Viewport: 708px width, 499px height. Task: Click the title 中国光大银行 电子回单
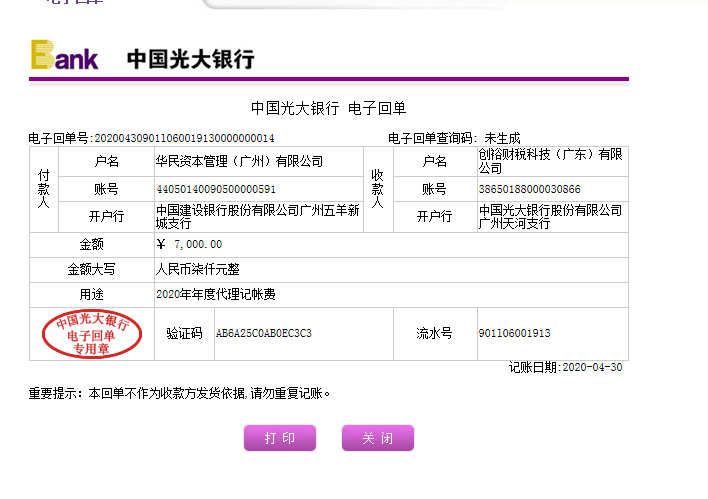328,108
